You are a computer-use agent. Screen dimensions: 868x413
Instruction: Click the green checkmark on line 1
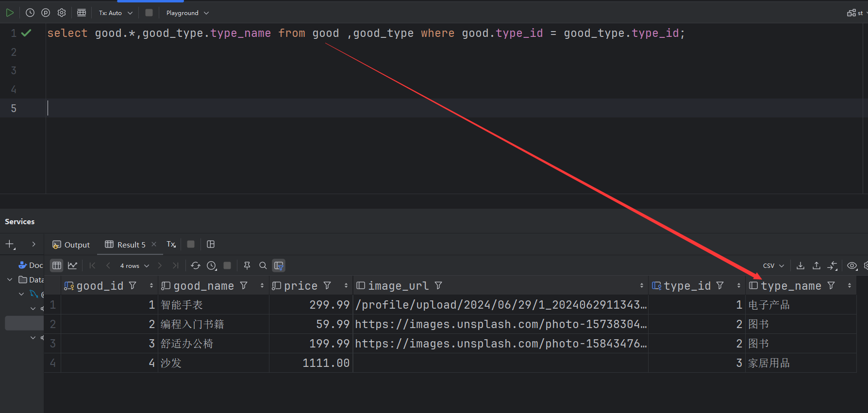(26, 33)
